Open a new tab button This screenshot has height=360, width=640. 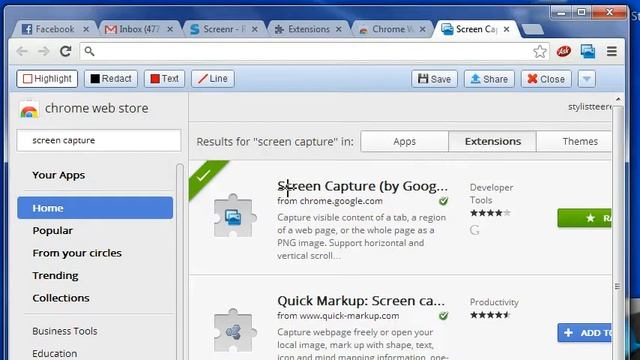532,29
